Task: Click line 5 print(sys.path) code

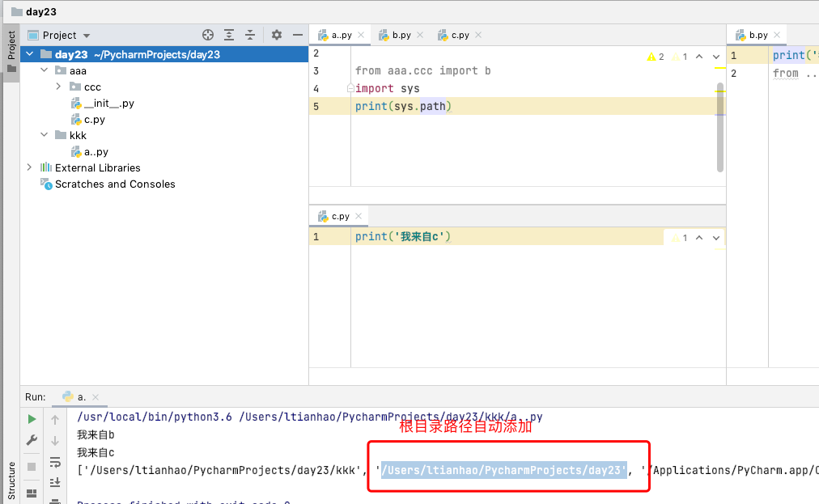Action: (x=403, y=107)
